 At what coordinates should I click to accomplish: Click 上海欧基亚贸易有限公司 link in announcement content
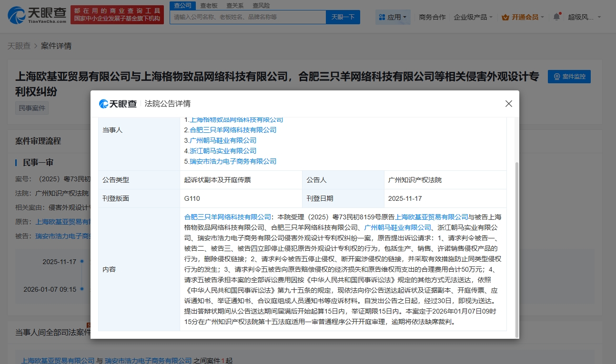(x=432, y=217)
